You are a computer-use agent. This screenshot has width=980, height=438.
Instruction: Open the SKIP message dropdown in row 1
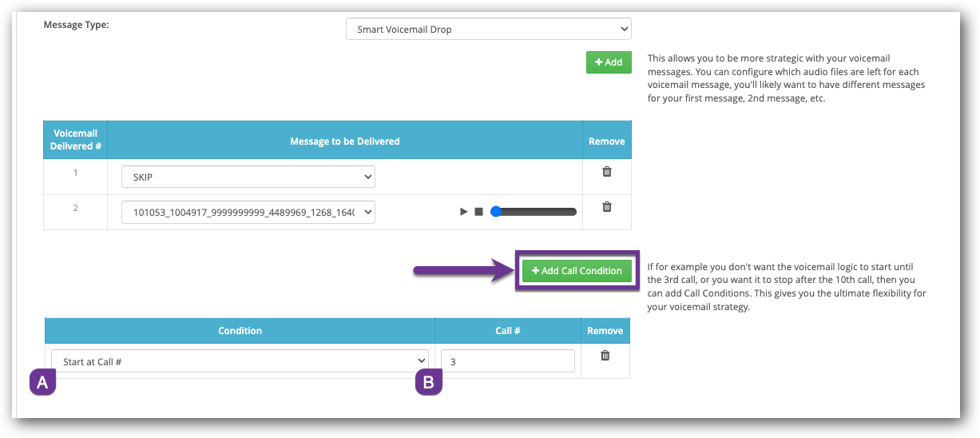point(248,177)
